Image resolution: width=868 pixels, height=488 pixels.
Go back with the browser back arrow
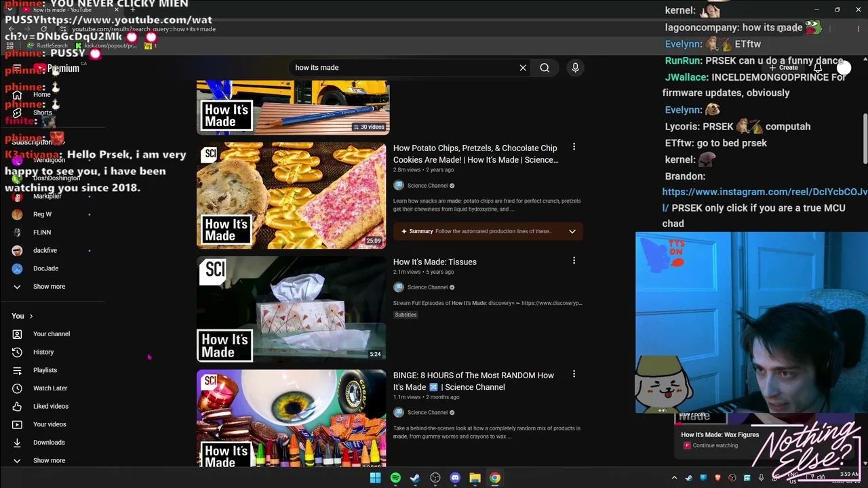(11, 29)
